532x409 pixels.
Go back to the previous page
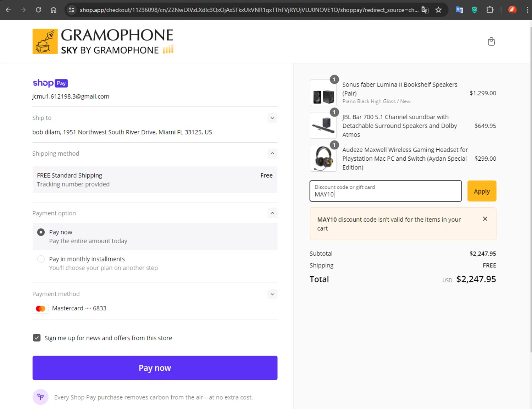(x=8, y=10)
